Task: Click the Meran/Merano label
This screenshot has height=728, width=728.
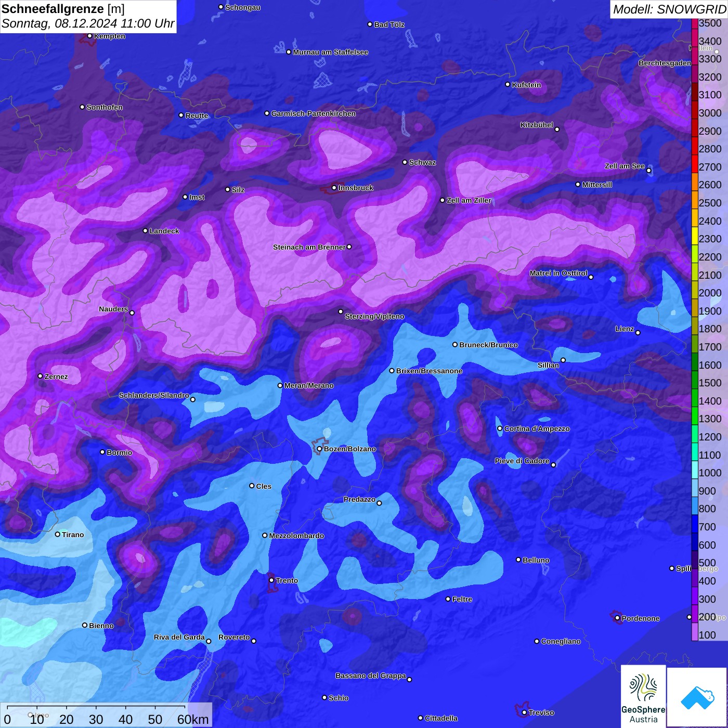Action: pos(309,385)
